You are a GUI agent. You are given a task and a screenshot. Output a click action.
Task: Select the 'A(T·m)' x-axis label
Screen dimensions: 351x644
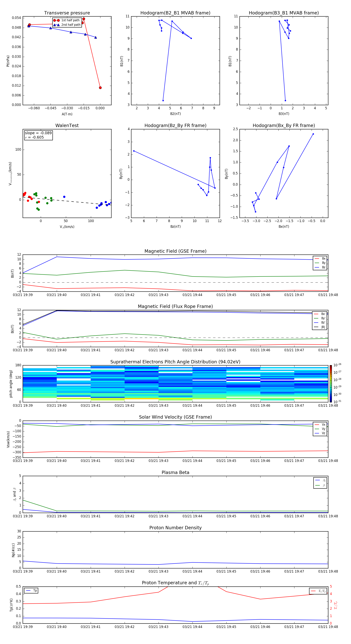(67, 114)
